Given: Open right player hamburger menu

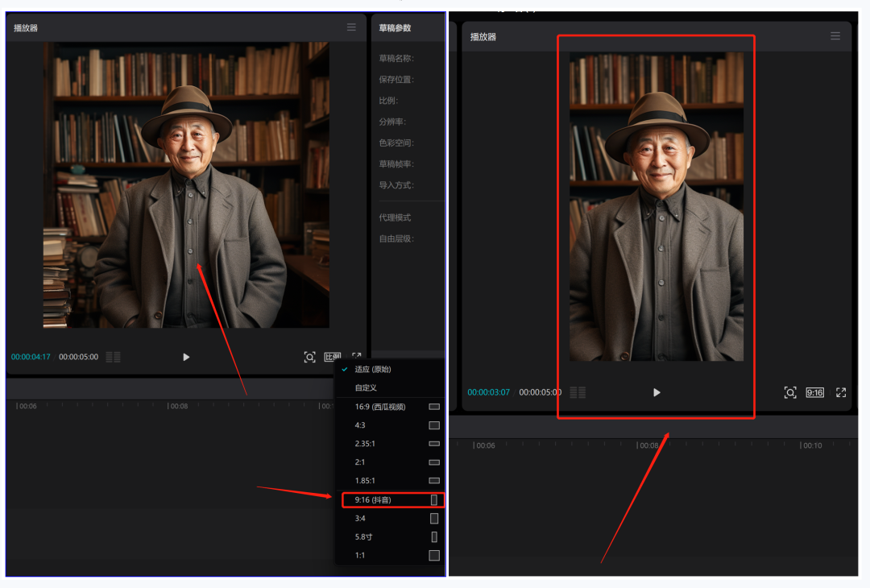Looking at the screenshot, I should click(835, 36).
